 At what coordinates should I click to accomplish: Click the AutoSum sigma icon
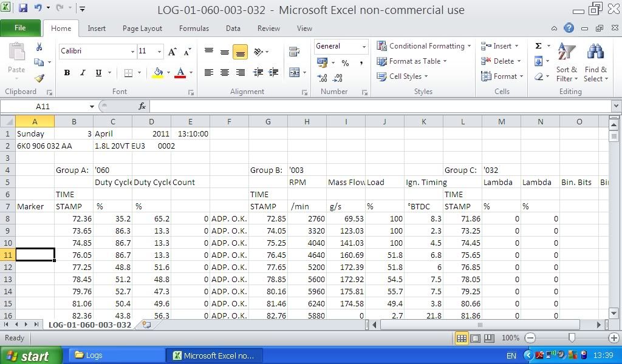(538, 46)
